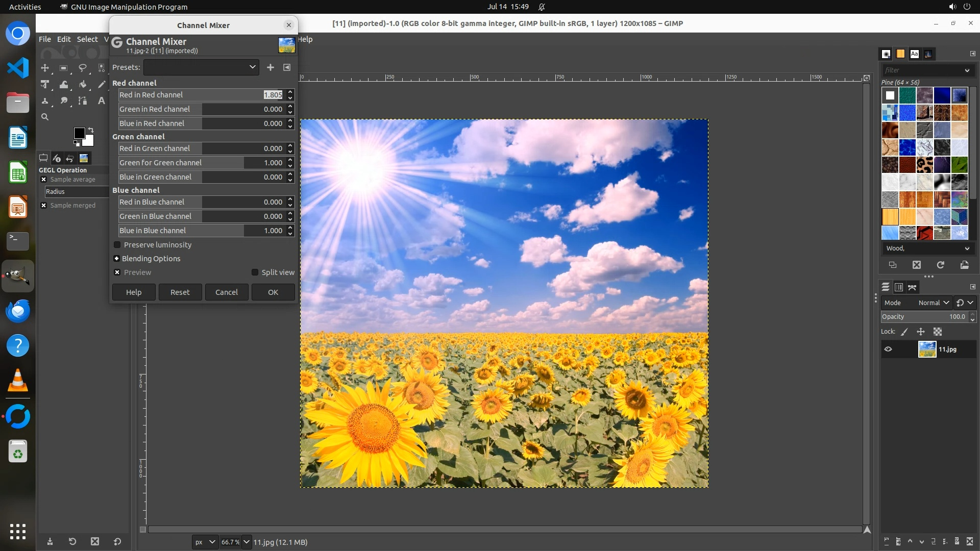The height and width of the screenshot is (551, 980).
Task: Confirm Channel Mixer with OK button
Action: [273, 292]
